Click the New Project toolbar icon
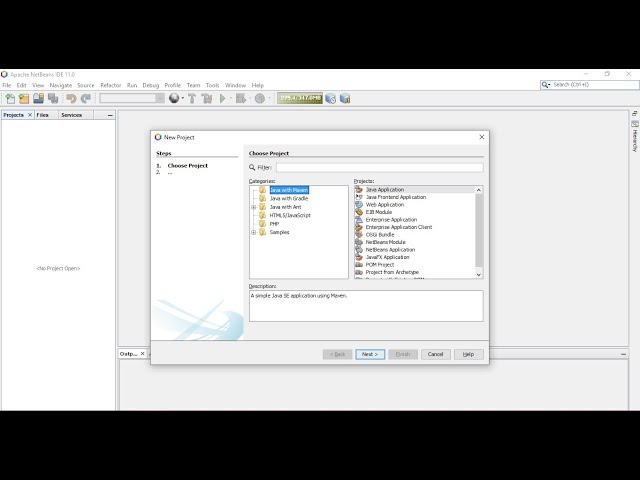640x480 pixels. point(24,98)
